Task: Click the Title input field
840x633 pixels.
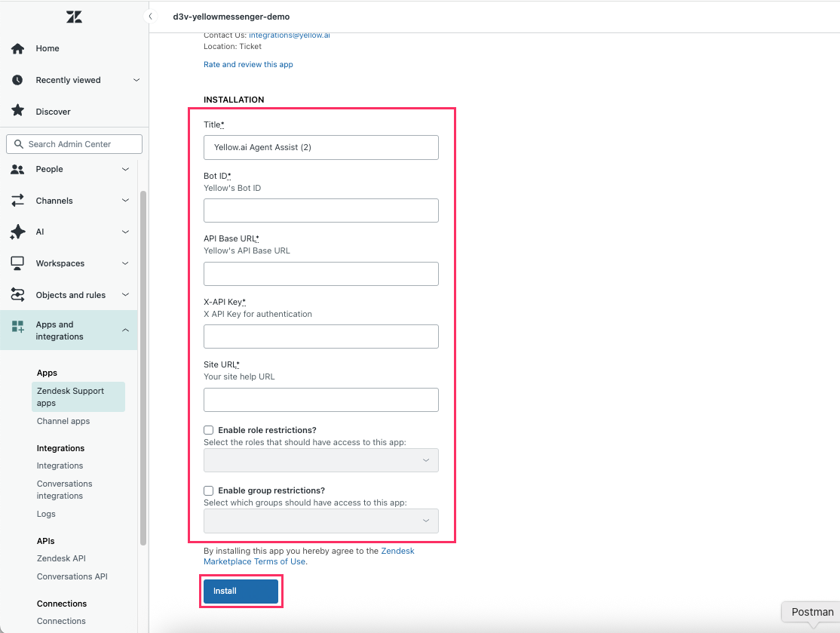Action: coord(321,147)
